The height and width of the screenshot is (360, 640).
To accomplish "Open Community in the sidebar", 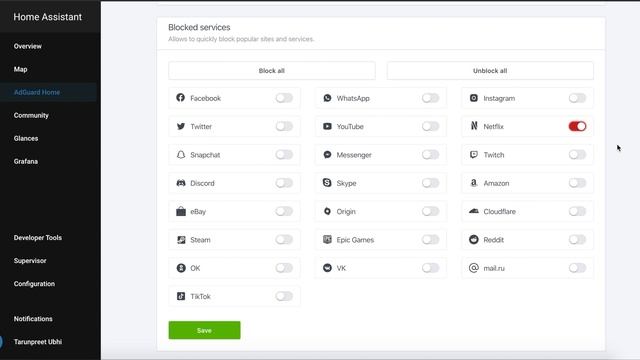I will point(31,116).
